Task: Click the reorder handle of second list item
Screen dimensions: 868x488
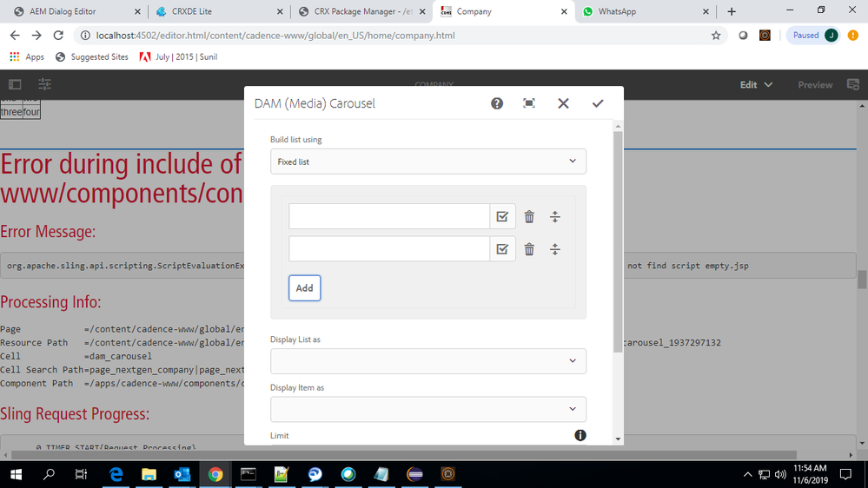Action: coord(555,249)
